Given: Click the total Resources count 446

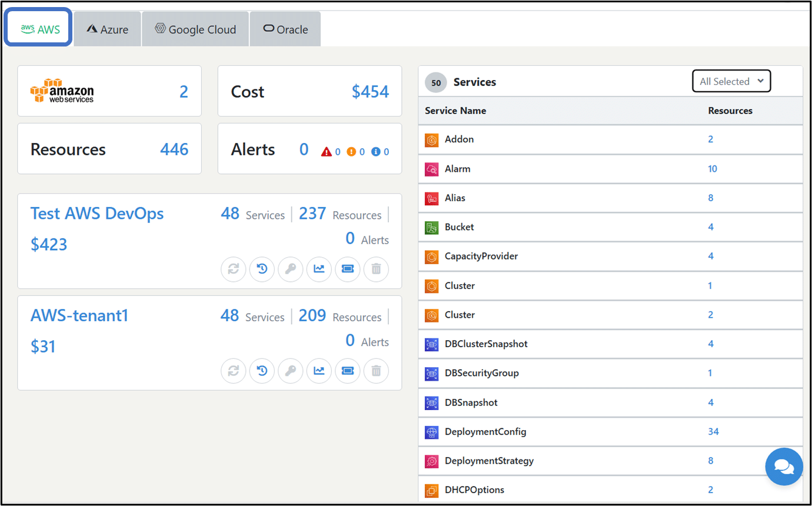Looking at the screenshot, I should click(x=174, y=149).
